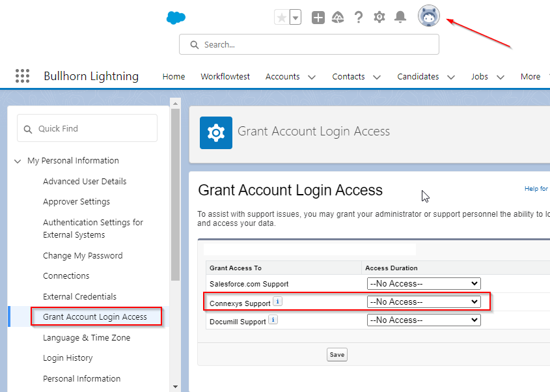Click the sidebar scrollbar thumb
The image size is (550, 392).
pos(175,195)
